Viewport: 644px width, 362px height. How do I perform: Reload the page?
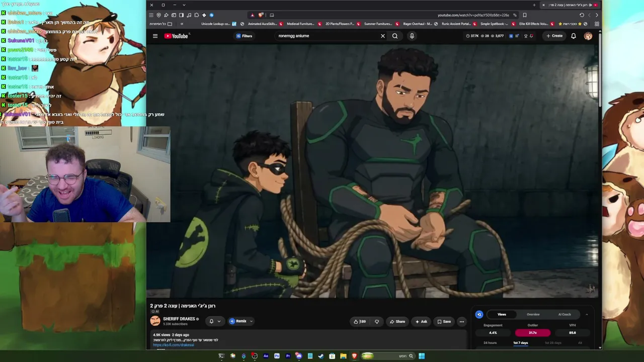click(x=582, y=15)
